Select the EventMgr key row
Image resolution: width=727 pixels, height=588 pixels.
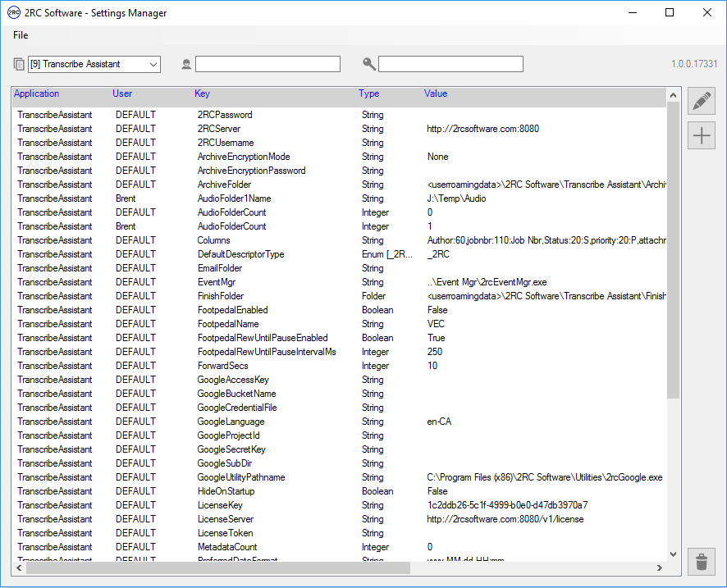pos(339,282)
